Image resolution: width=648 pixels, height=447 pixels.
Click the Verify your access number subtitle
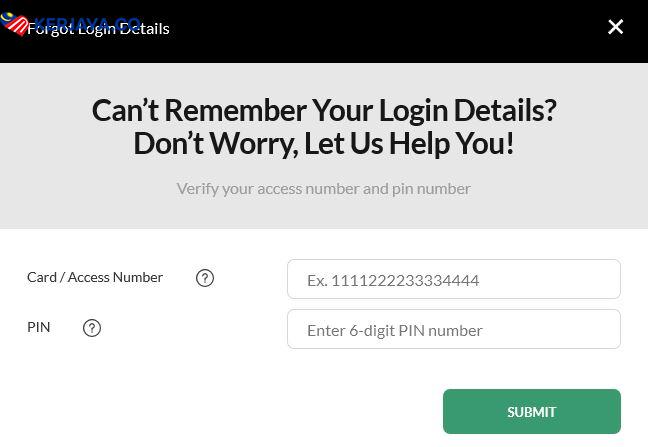324,189
